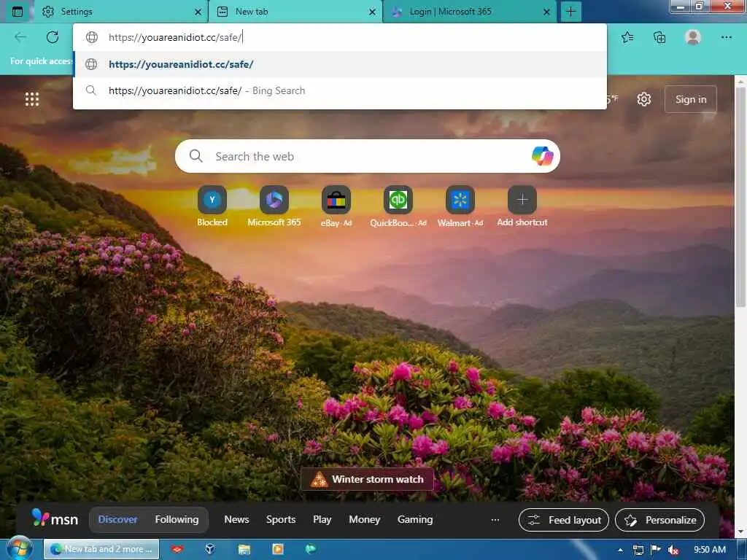Focus the Search the web box

pos(367,156)
